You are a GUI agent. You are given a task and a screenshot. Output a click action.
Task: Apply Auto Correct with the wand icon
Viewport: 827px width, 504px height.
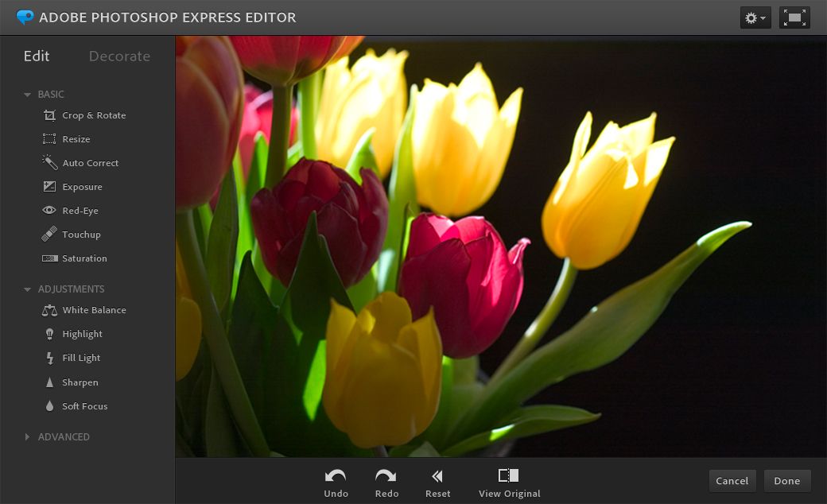pos(49,162)
